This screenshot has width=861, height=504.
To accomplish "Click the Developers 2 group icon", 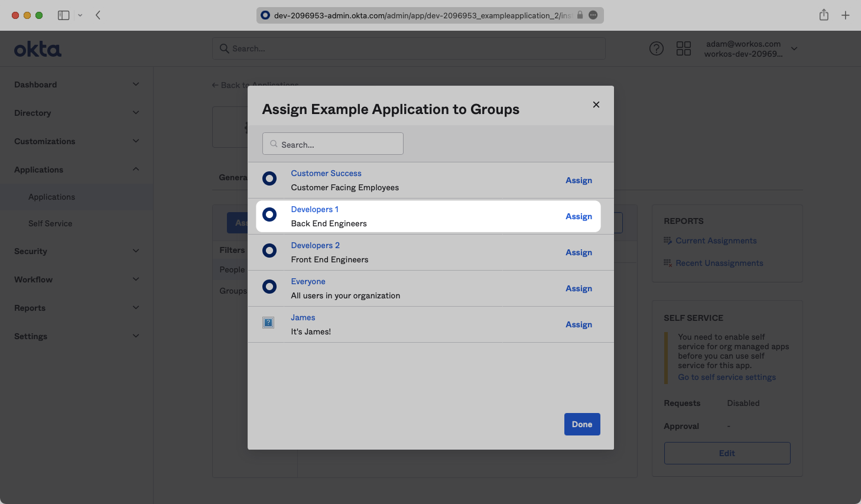I will (x=269, y=251).
